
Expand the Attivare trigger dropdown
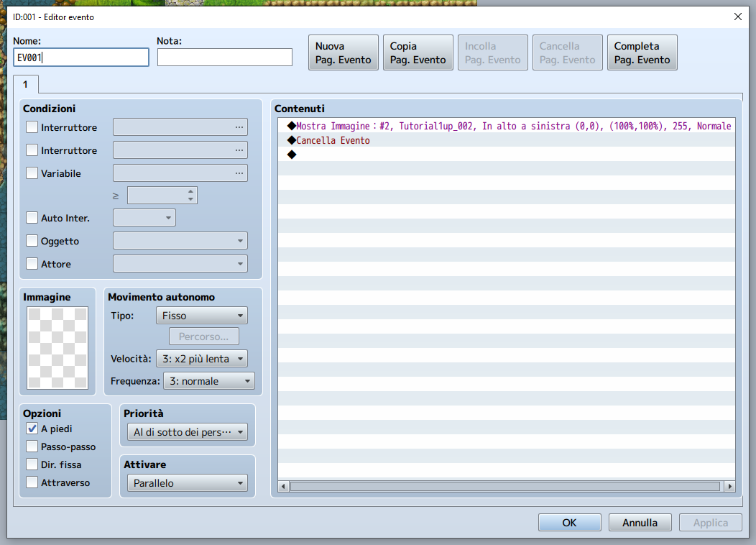[187, 483]
